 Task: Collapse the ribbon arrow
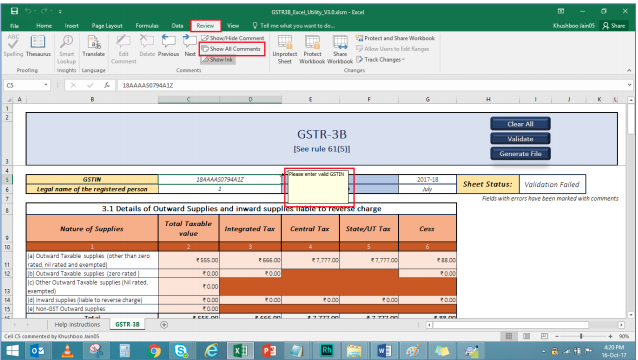coord(629,70)
